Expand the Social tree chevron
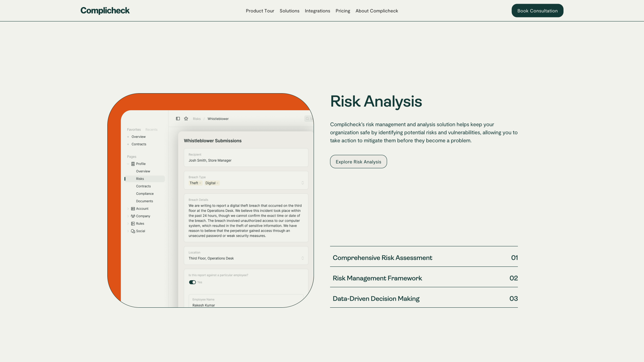 click(128, 231)
